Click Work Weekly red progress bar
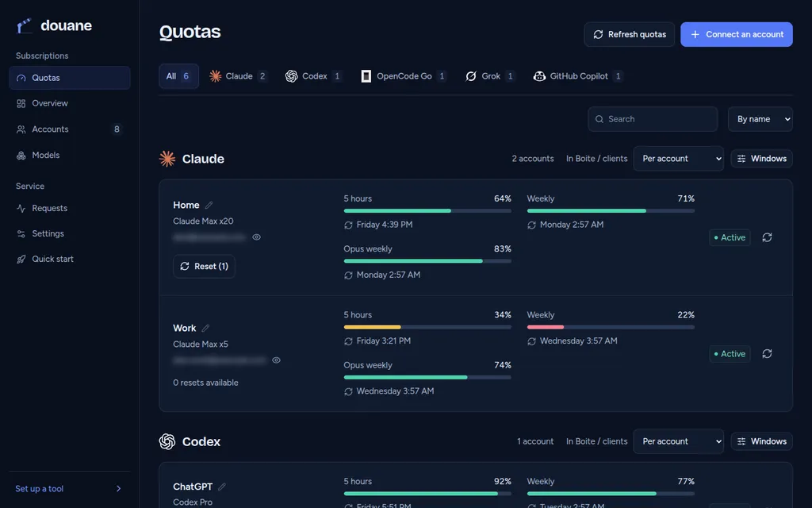The image size is (812, 508). click(x=611, y=327)
